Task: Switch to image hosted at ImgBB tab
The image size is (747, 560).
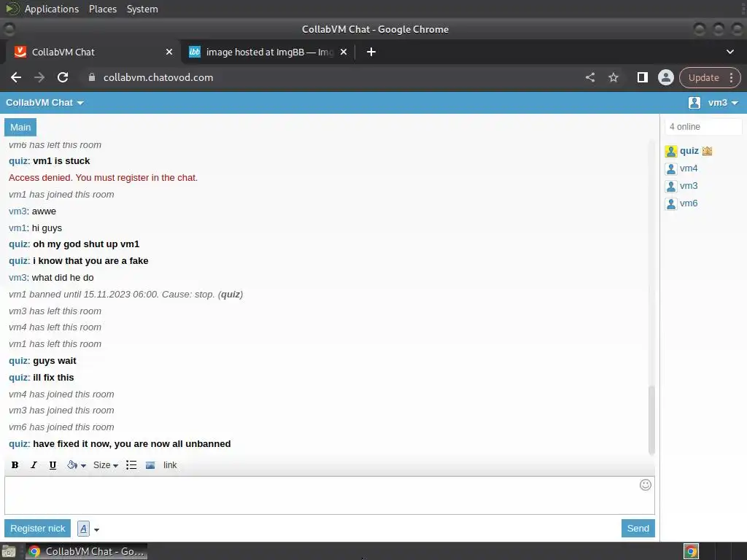Action: tap(267, 52)
